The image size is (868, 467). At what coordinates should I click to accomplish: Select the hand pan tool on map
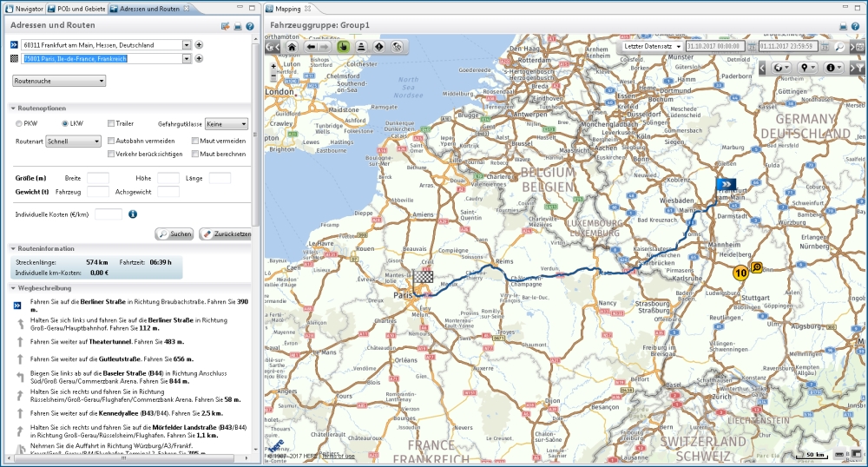344,46
